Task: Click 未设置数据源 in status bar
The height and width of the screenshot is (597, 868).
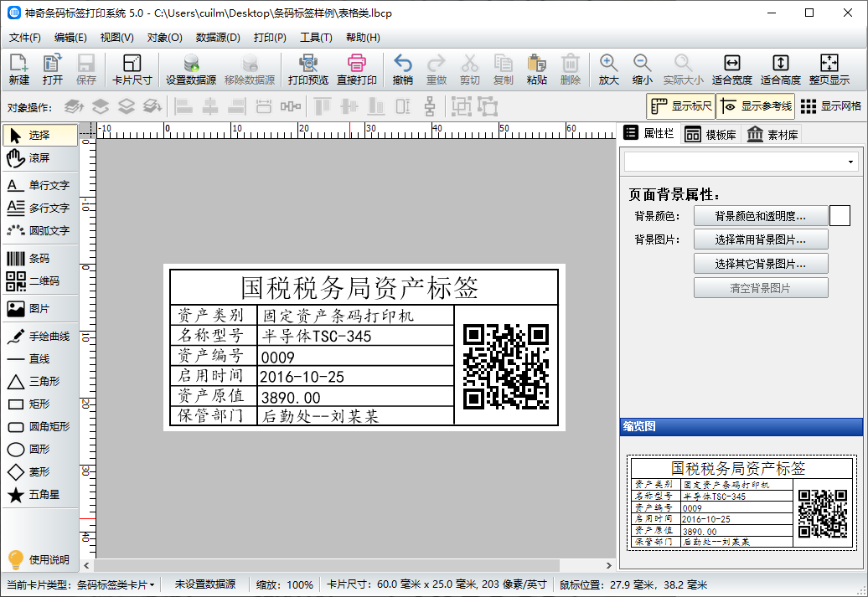Action: coord(205,584)
